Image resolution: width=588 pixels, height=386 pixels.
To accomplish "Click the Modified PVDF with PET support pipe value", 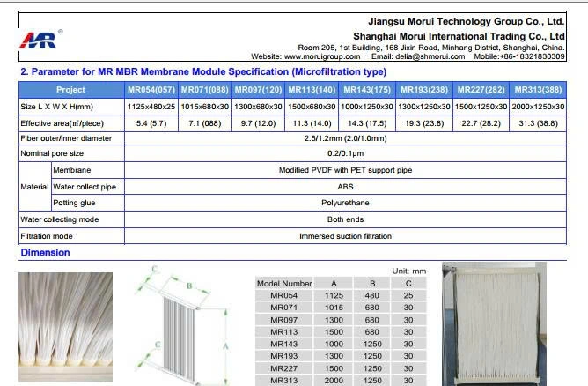I will tap(345, 170).
